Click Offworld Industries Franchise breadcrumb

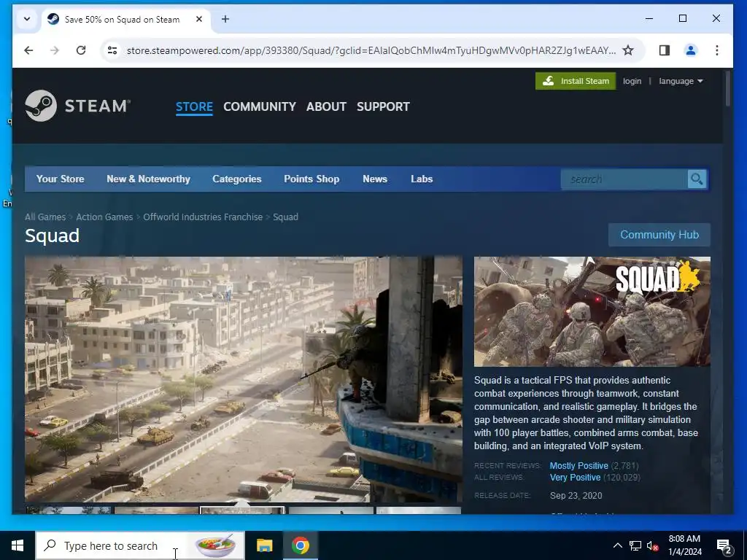[x=203, y=217]
